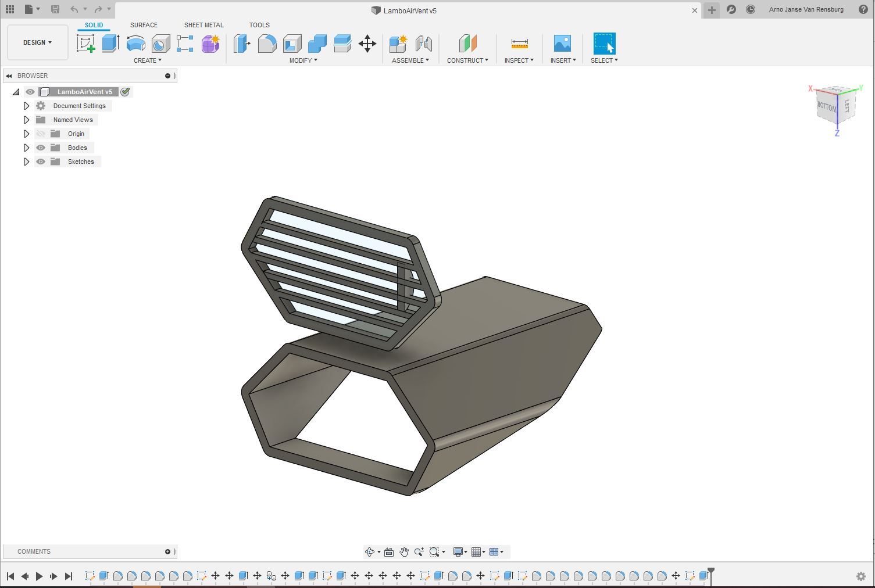The height and width of the screenshot is (588, 875).
Task: Expand the Bodies folder
Action: 26,148
